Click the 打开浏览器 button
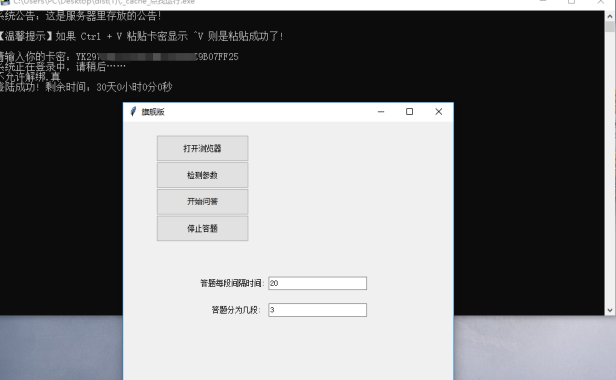The height and width of the screenshot is (380, 616). (202, 148)
